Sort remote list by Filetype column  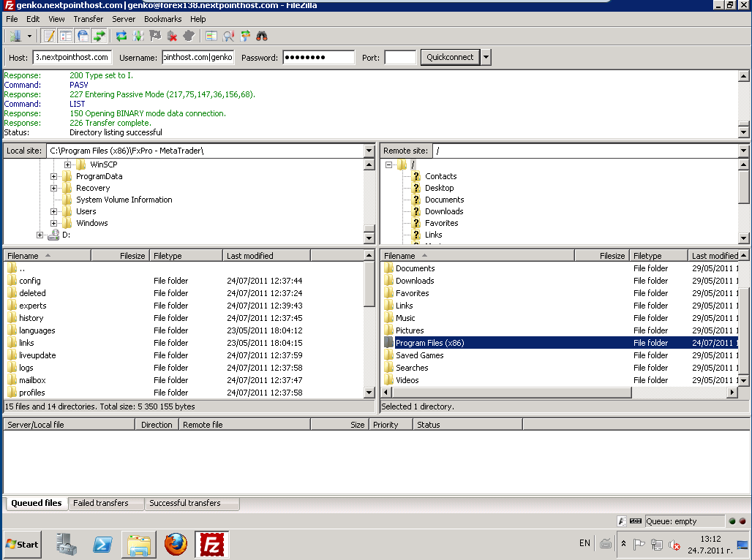(658, 256)
